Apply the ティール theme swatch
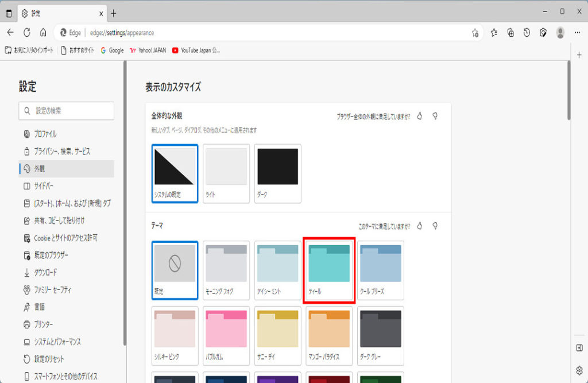588x383 pixels. coord(329,269)
